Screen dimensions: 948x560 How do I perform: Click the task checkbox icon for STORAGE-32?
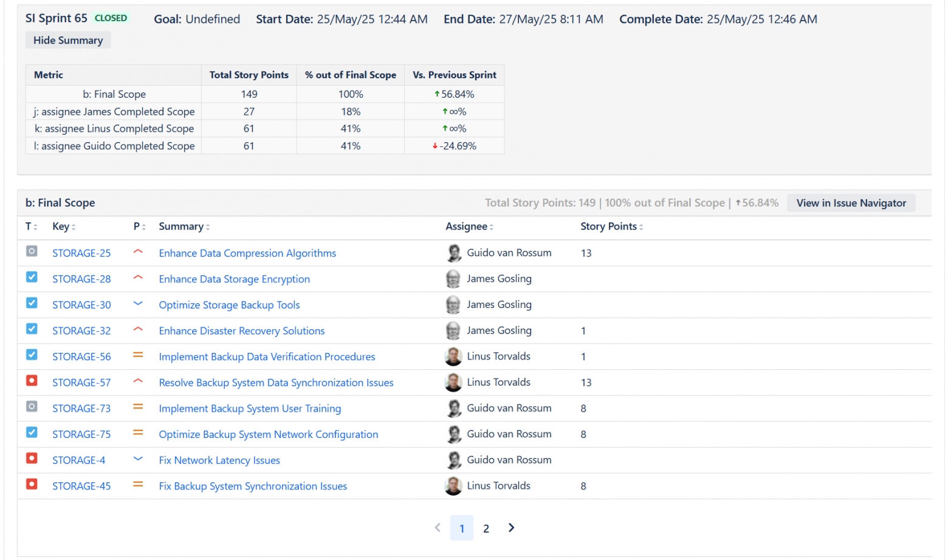[32, 329]
